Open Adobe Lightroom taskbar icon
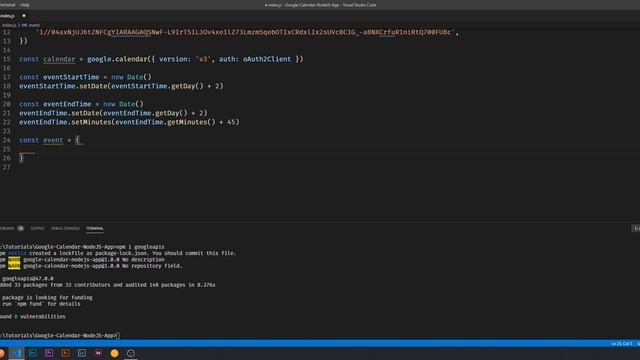Image resolution: width=640 pixels, height=360 pixels. 82,353
